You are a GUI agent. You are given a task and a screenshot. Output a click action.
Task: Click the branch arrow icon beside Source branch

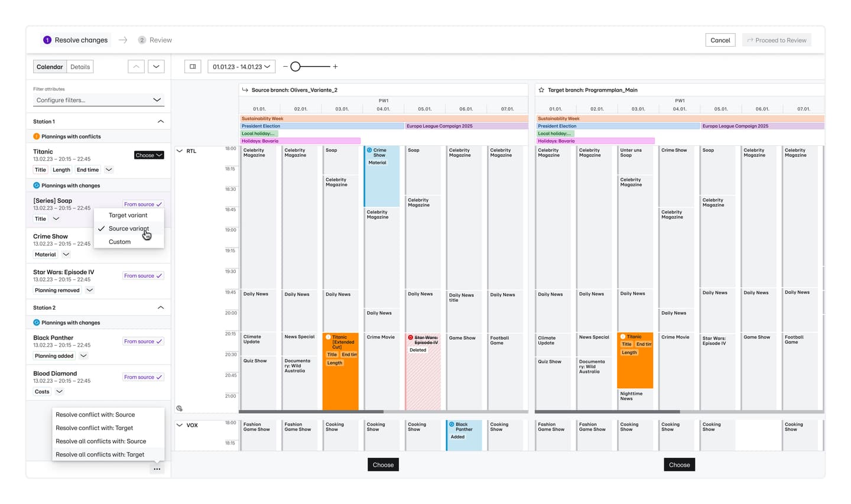coord(245,90)
